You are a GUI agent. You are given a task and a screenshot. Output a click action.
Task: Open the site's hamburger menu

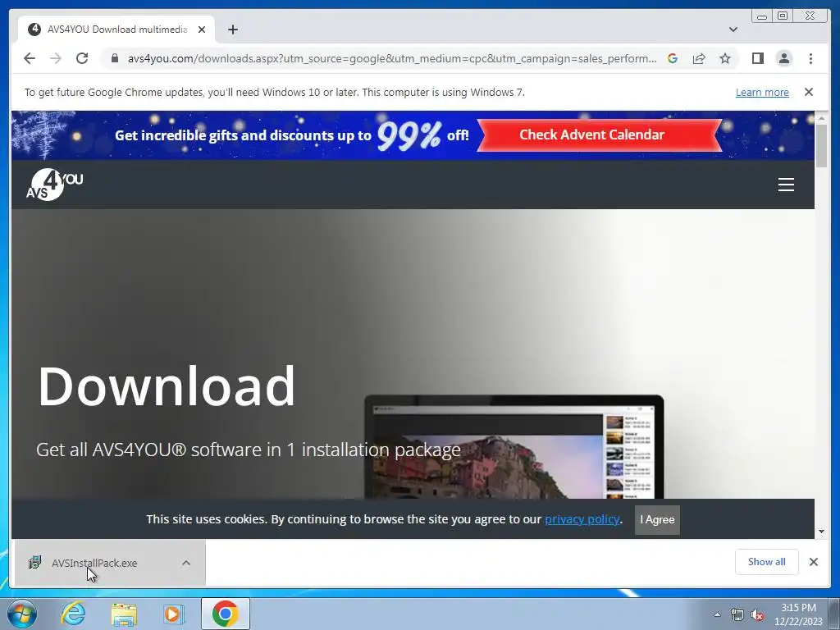coord(786,185)
